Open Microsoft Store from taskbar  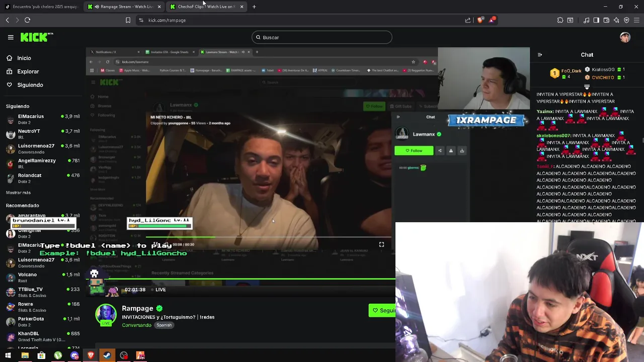pos(41,355)
